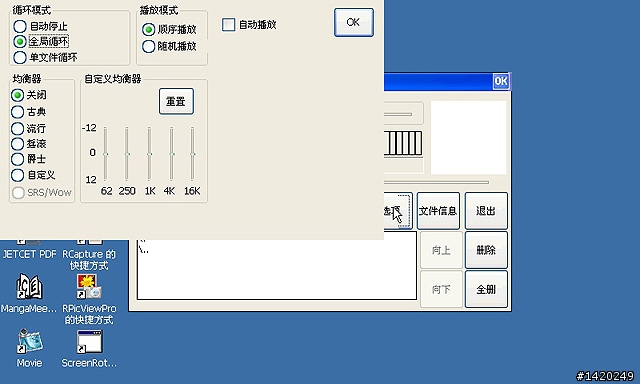
Task: Click the 退出 button in player window
Action: (486, 211)
